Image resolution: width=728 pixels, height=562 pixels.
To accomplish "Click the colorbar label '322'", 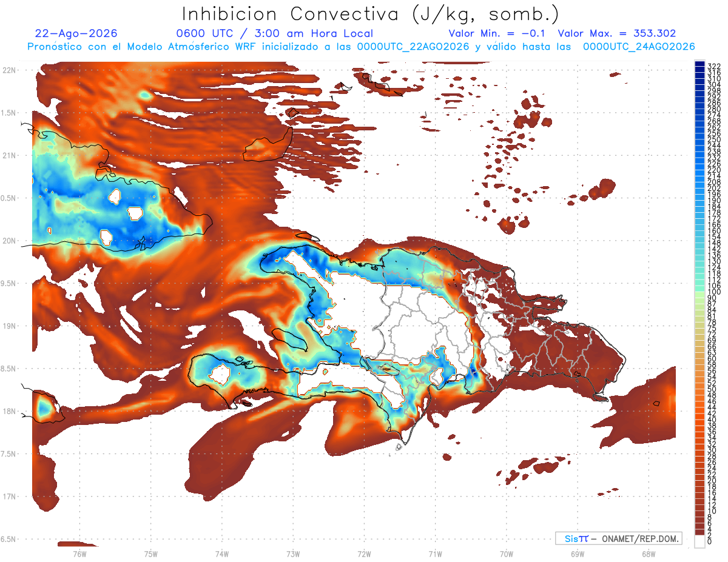I will point(714,66).
